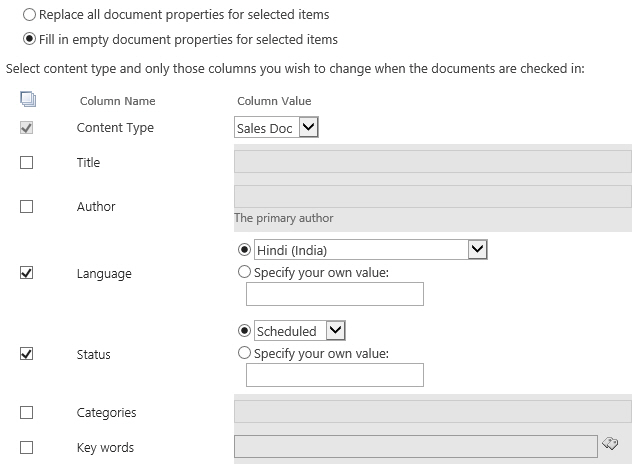Enable the Key words column checkbox
Viewport: 638px width, 472px height.
[x=26, y=448]
